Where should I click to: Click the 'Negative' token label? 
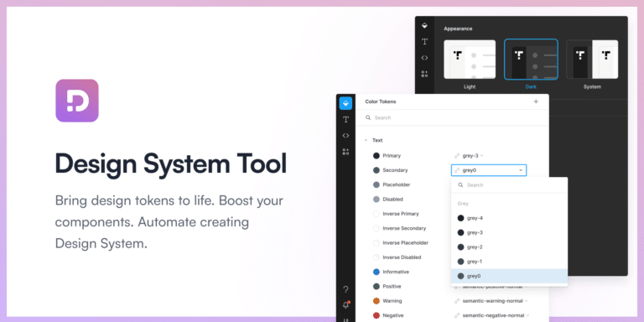pos(392,315)
